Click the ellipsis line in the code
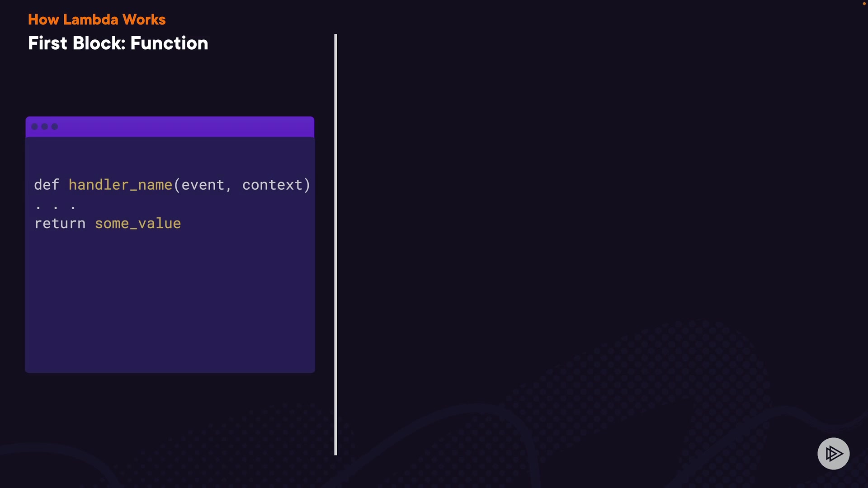The width and height of the screenshot is (868, 488). [56, 207]
